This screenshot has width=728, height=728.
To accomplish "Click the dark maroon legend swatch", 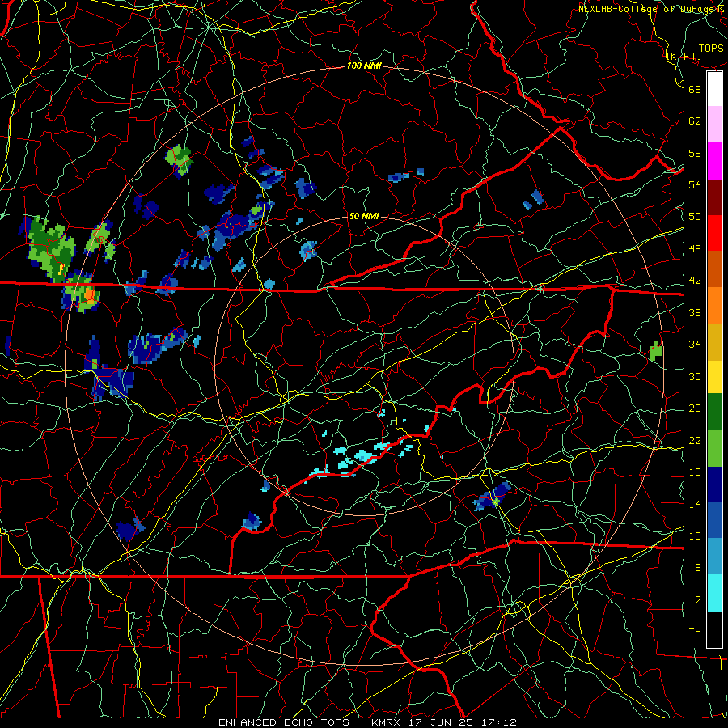I will 714,197.
